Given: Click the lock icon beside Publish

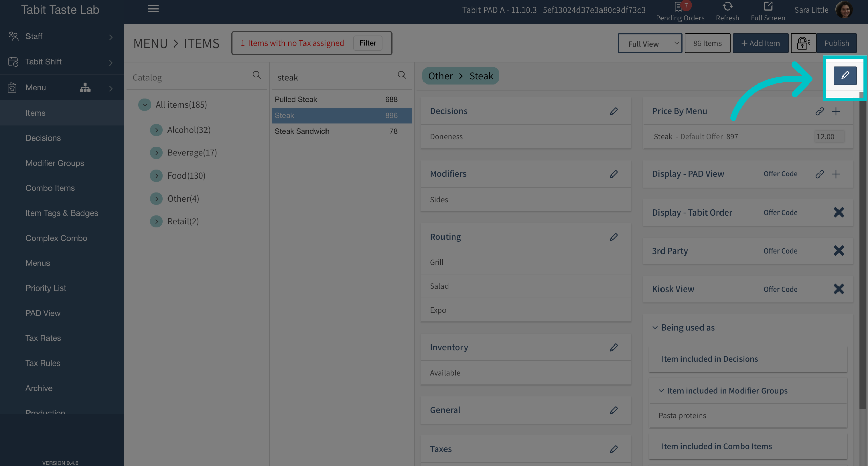Looking at the screenshot, I should tap(803, 43).
